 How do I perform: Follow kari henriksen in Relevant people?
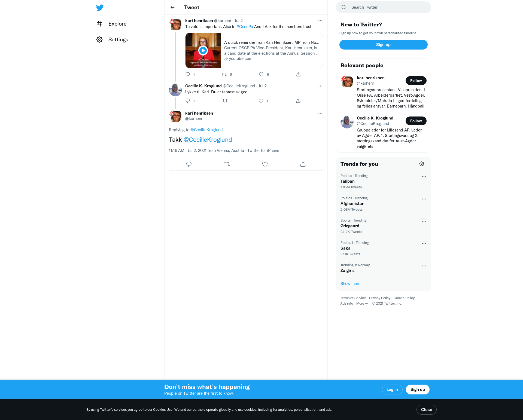click(x=416, y=81)
